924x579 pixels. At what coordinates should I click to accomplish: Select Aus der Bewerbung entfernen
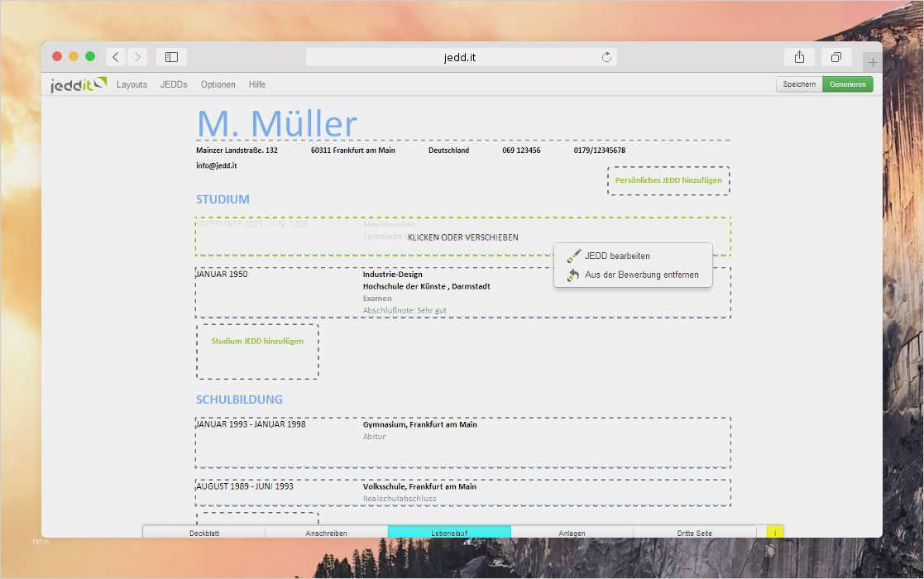point(641,275)
